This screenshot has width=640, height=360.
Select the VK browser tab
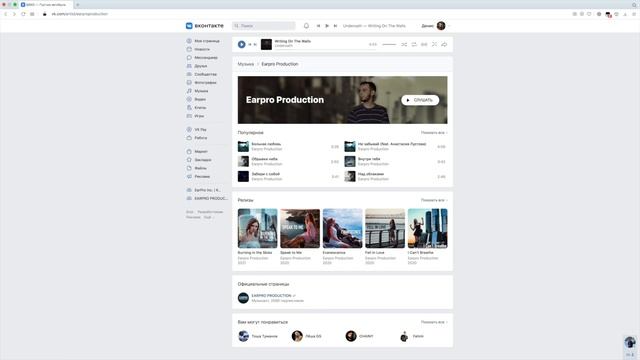46,4
